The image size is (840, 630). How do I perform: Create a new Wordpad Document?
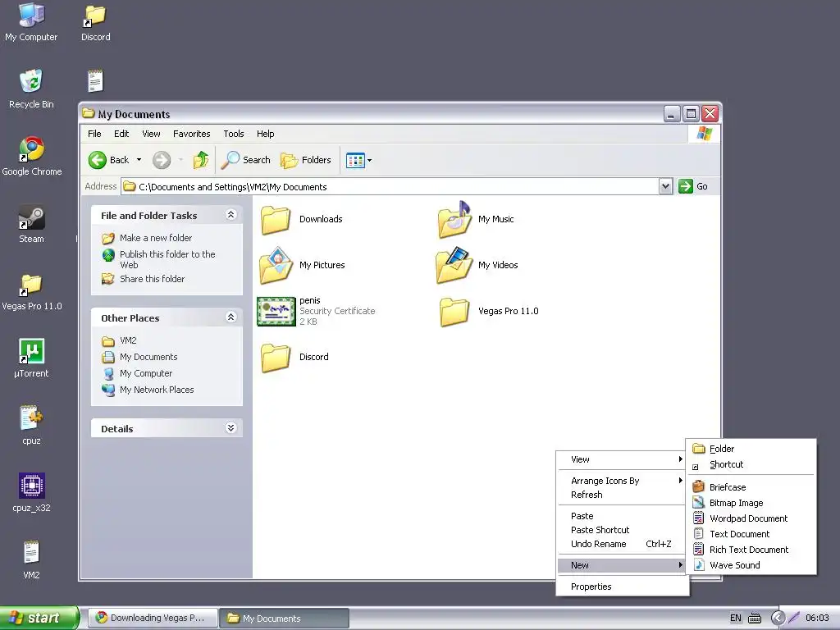[751, 518]
